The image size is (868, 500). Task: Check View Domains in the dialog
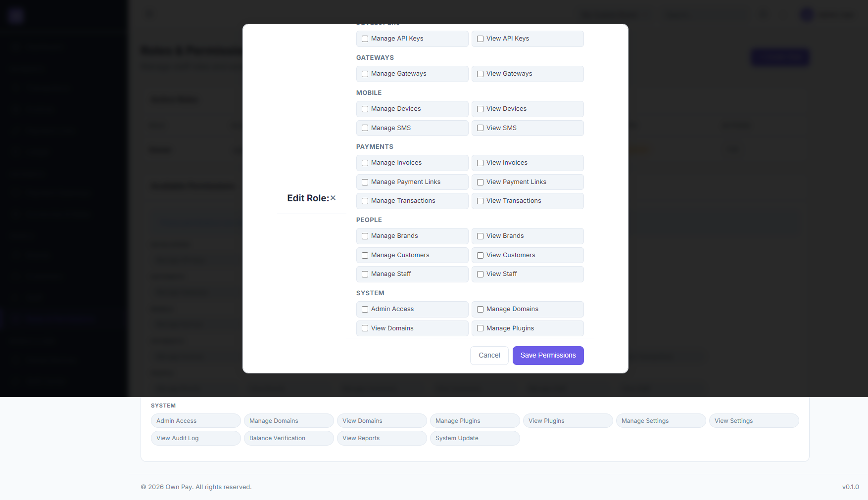coord(365,328)
